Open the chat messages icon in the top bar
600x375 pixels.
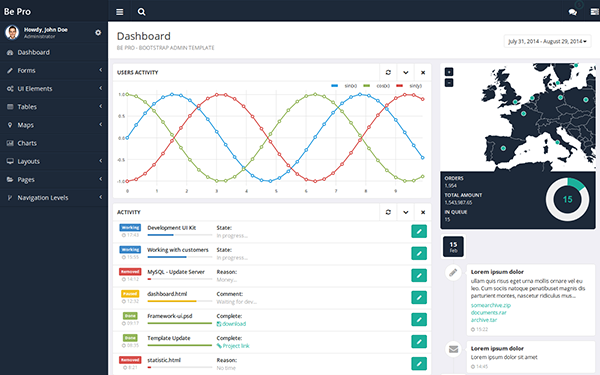(572, 12)
